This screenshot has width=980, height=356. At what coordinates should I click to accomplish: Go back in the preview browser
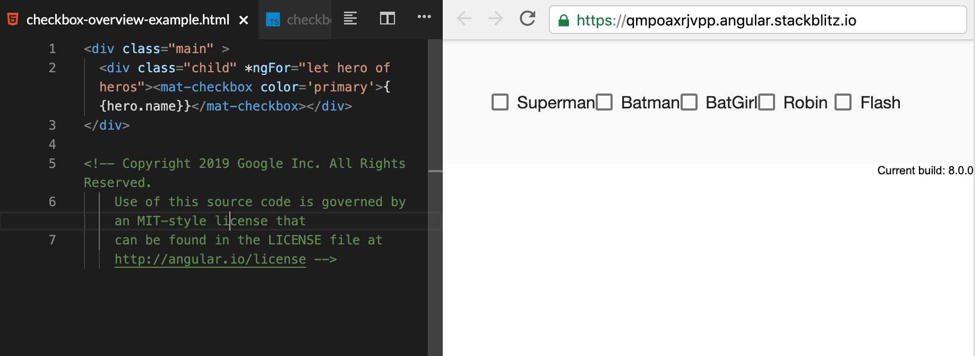click(465, 19)
